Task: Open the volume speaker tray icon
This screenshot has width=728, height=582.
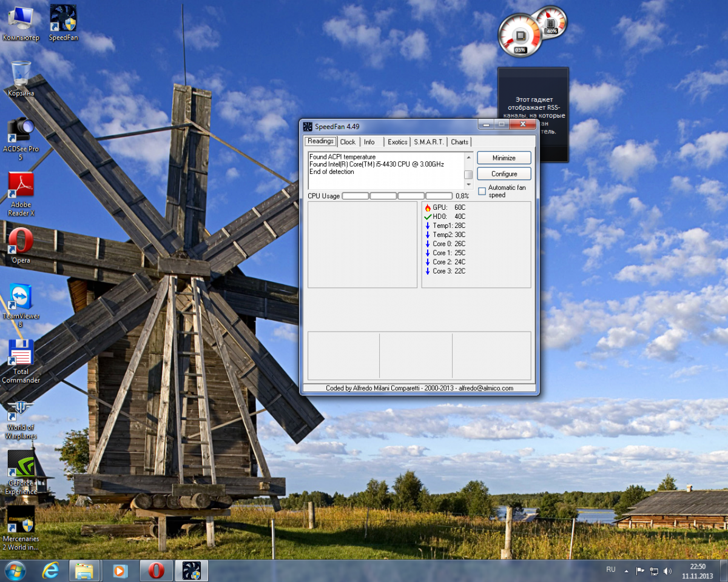Action: point(667,570)
